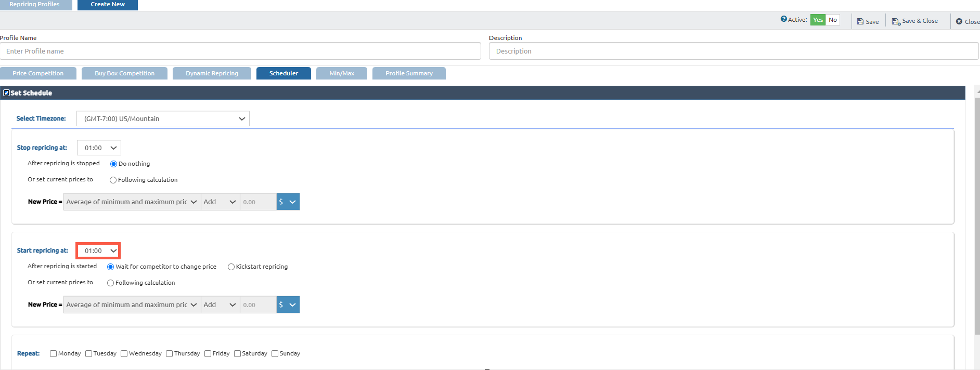980x370 pixels.
Task: Open the Min/Max tab
Action: [341, 73]
